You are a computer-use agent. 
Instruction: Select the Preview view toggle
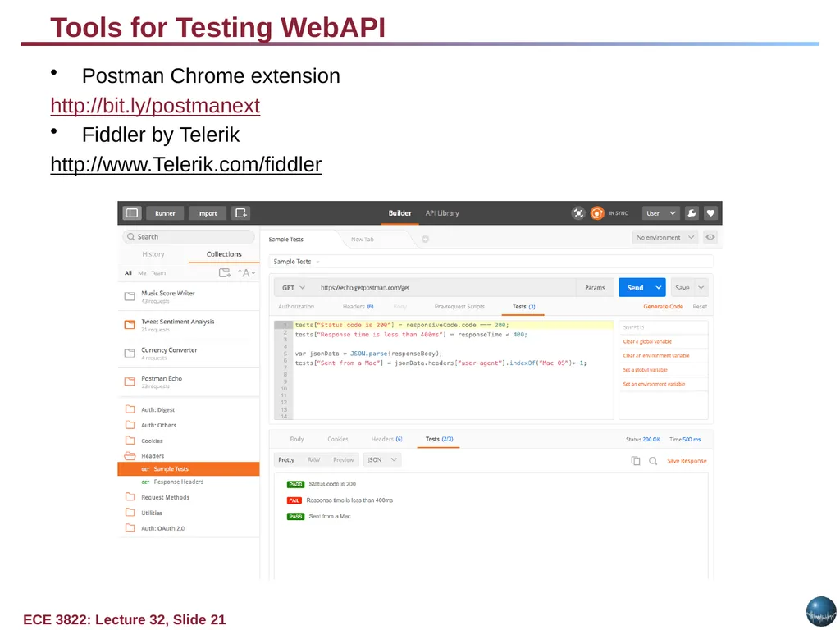coord(344,460)
